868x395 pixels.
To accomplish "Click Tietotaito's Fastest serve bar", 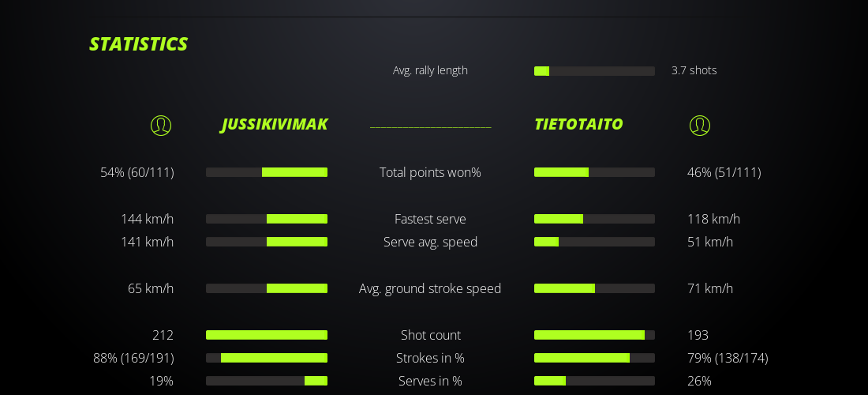I will tap(594, 219).
